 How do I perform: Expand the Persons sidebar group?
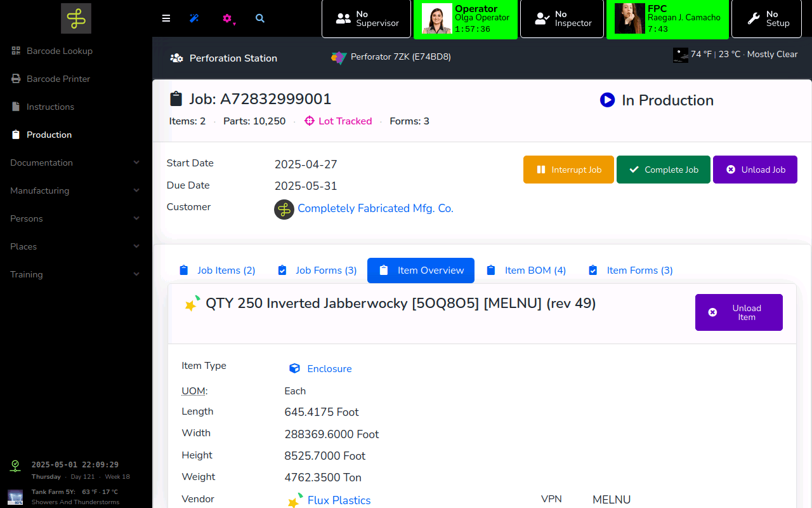click(75, 218)
